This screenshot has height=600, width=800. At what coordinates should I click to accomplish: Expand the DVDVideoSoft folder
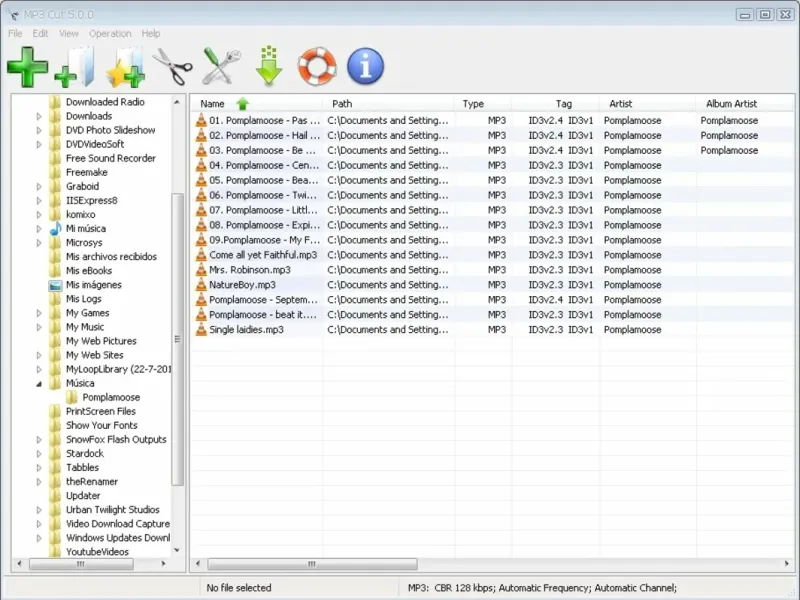(x=39, y=144)
